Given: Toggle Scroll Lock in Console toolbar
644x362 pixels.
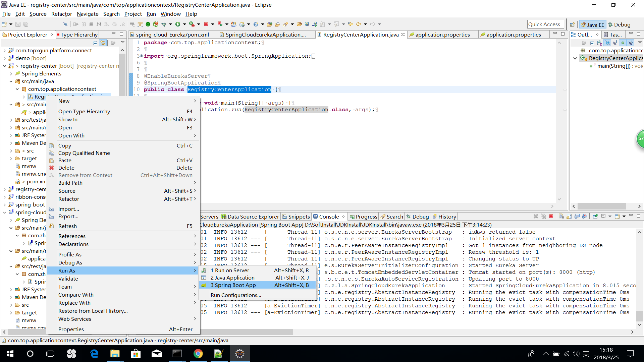Looking at the screenshot, I should coord(569,216).
